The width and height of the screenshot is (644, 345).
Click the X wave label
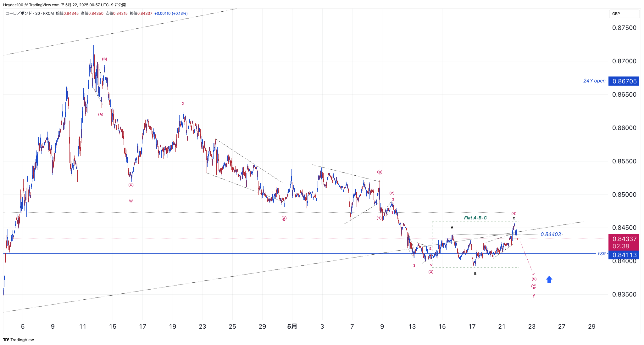pos(183,104)
